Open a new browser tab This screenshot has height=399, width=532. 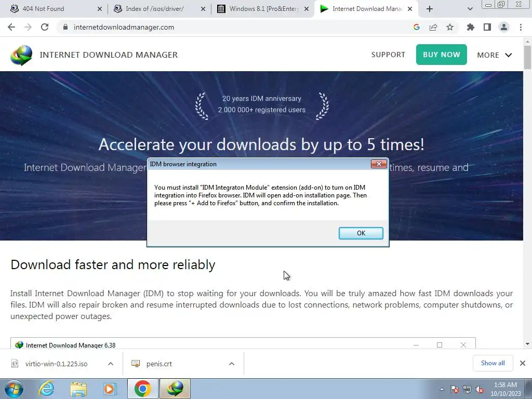click(x=430, y=9)
